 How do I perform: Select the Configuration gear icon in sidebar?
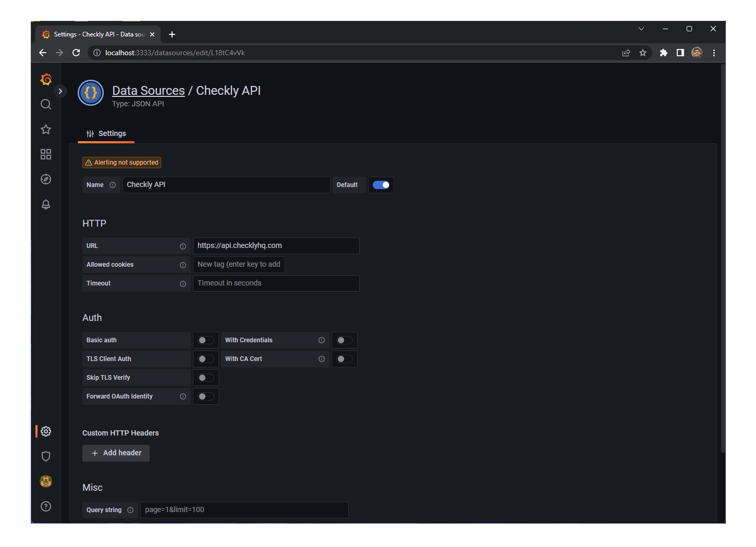46,431
